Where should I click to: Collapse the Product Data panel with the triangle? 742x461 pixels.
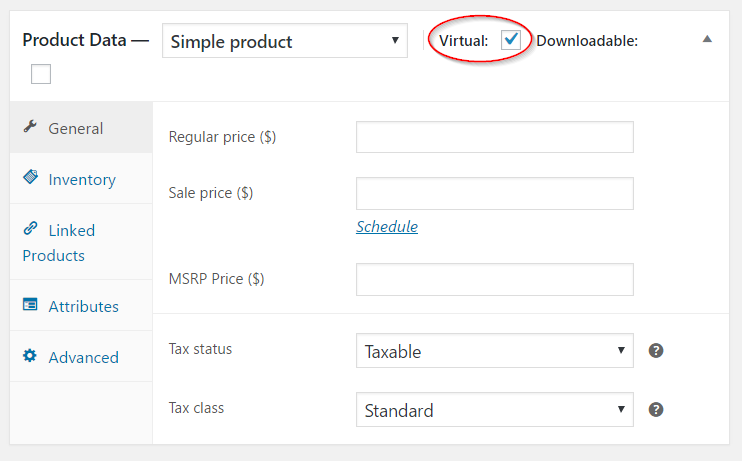click(707, 39)
